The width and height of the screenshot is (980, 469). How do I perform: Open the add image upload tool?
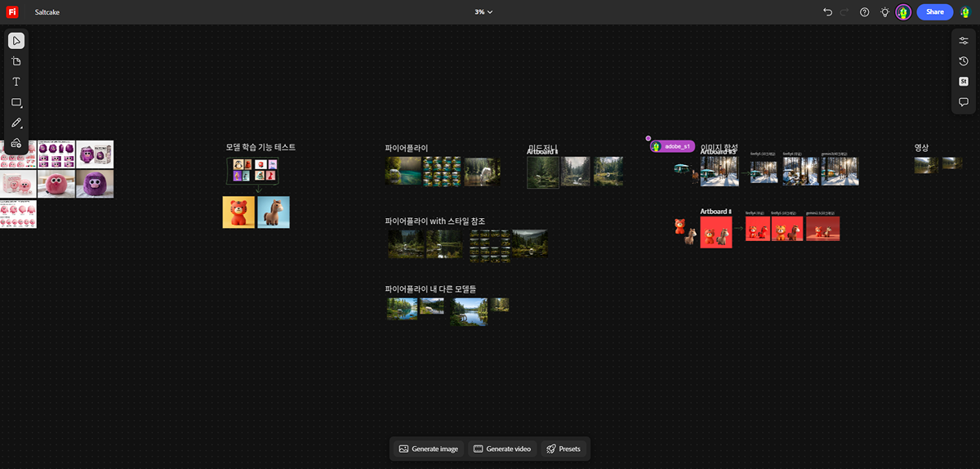coord(16,143)
